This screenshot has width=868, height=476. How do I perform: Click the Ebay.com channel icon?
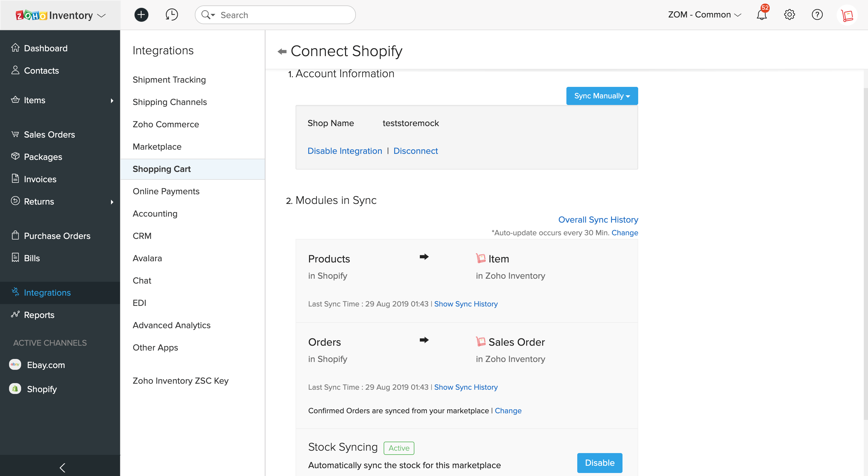tap(15, 364)
